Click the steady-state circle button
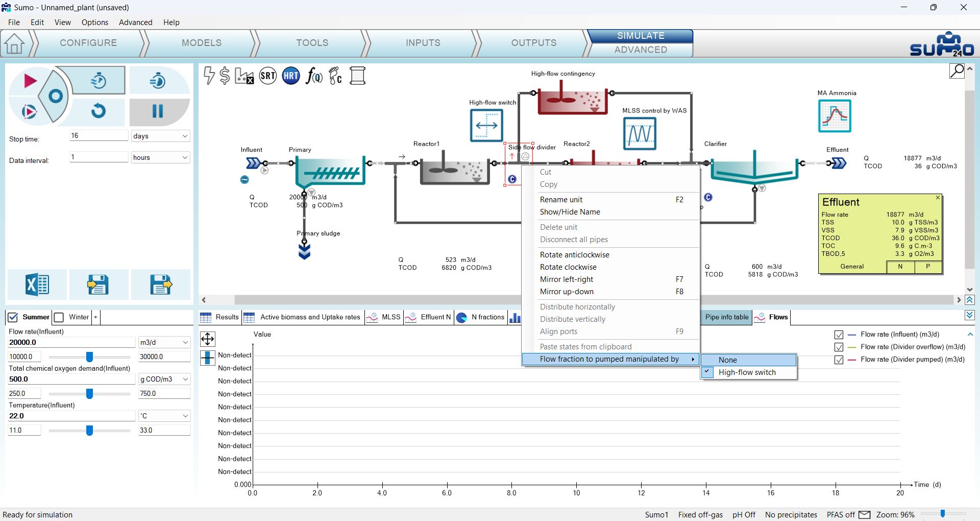This screenshot has height=521, width=980. click(x=55, y=96)
